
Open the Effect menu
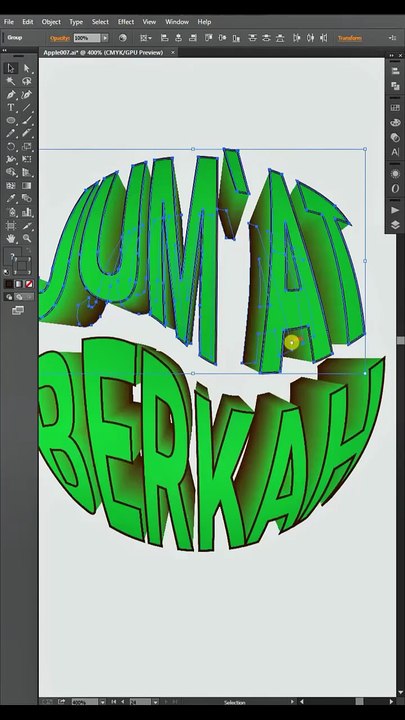tap(126, 22)
